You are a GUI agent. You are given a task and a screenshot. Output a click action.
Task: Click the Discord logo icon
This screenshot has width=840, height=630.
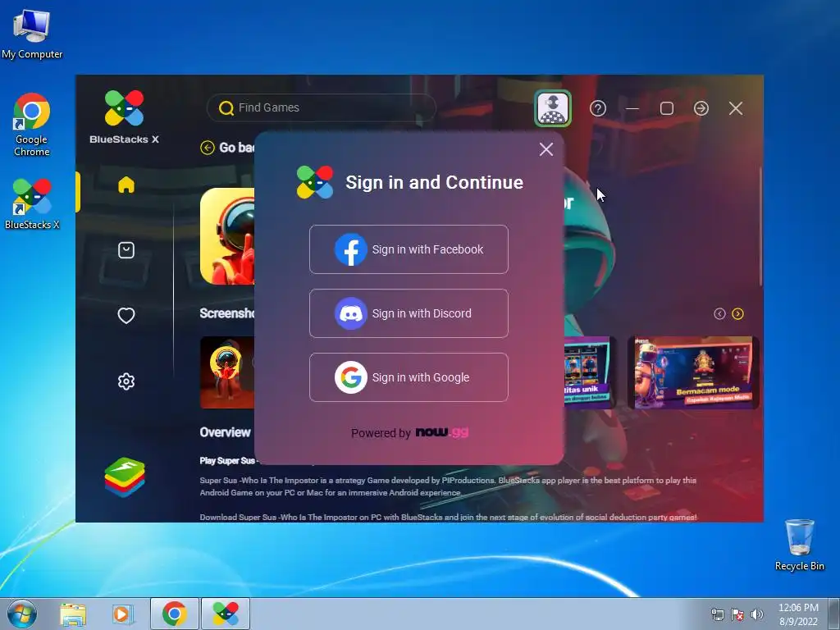[x=351, y=313]
